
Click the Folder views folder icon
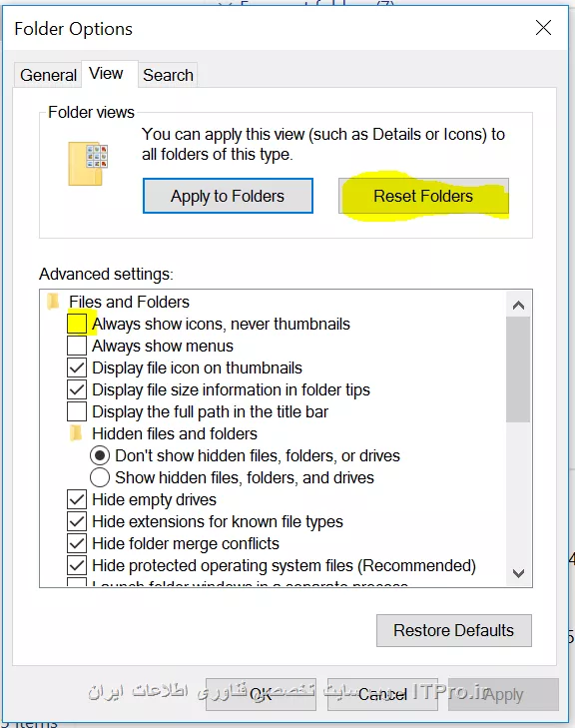(x=88, y=164)
